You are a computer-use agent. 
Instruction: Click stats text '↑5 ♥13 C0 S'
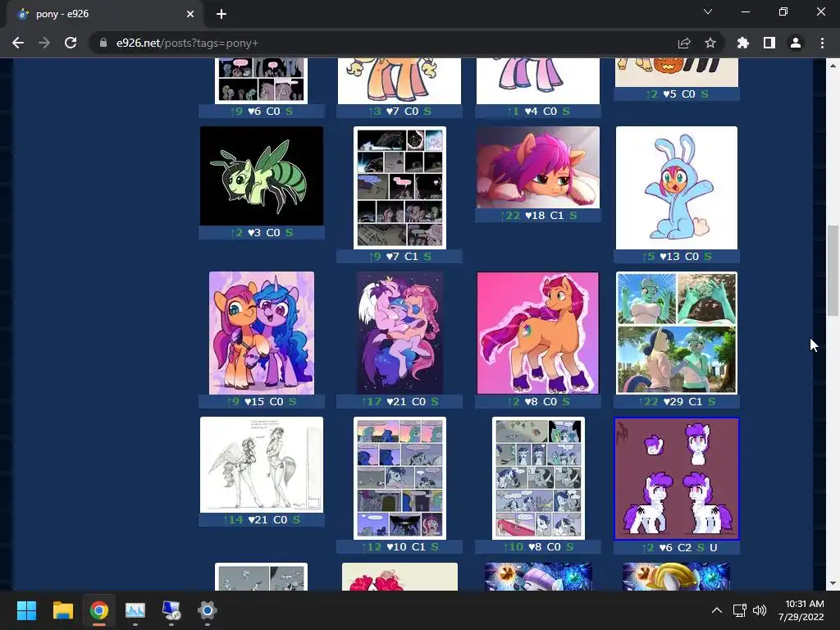pos(677,257)
